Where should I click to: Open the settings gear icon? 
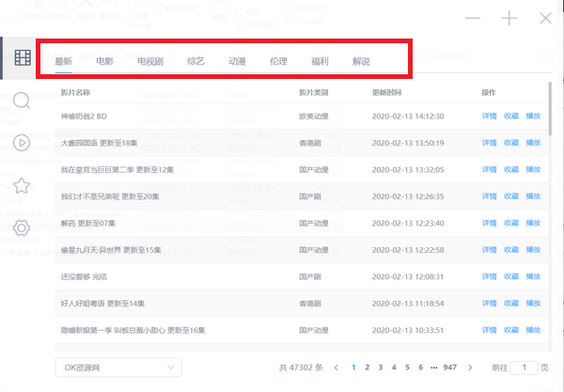[x=23, y=227]
